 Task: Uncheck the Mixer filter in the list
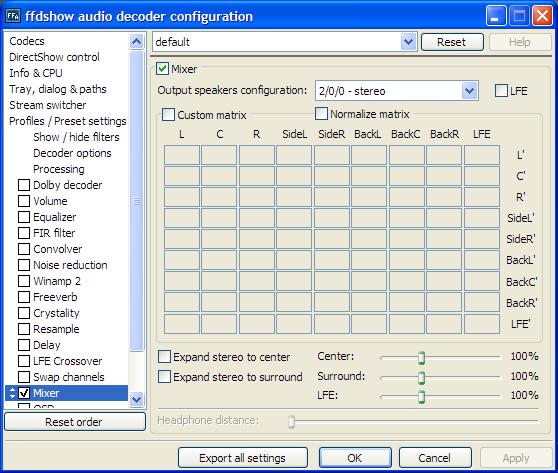(24, 393)
